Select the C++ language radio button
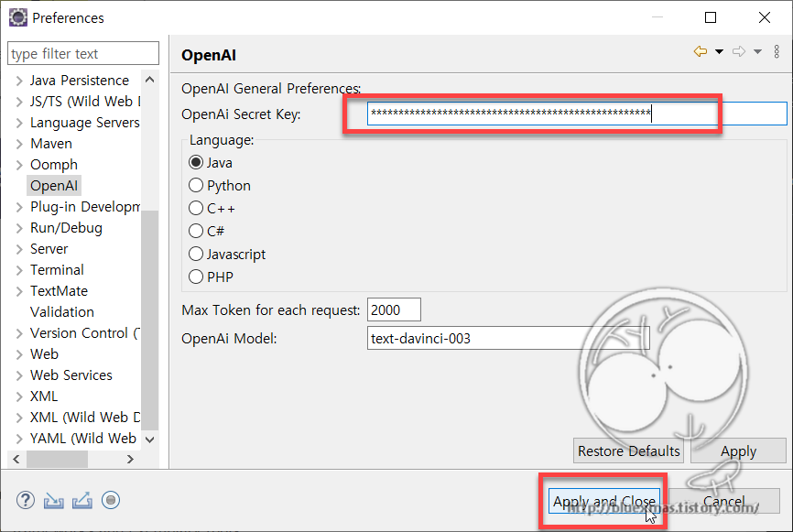The image size is (793, 532). (x=196, y=208)
